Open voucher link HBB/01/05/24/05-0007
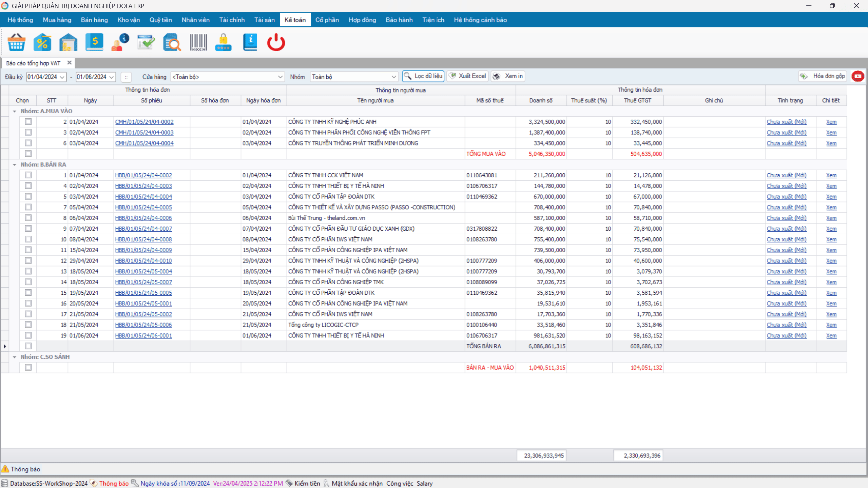Screen dimensions: 868x488 pos(143,282)
